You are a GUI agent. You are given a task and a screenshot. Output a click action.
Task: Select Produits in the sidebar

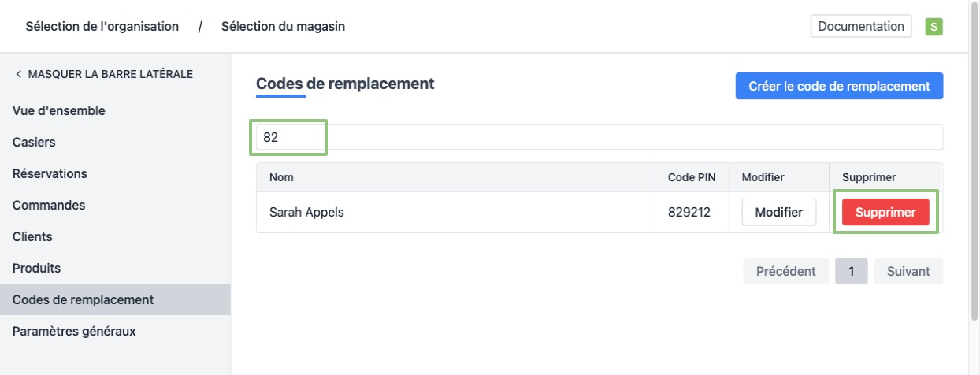click(x=36, y=268)
